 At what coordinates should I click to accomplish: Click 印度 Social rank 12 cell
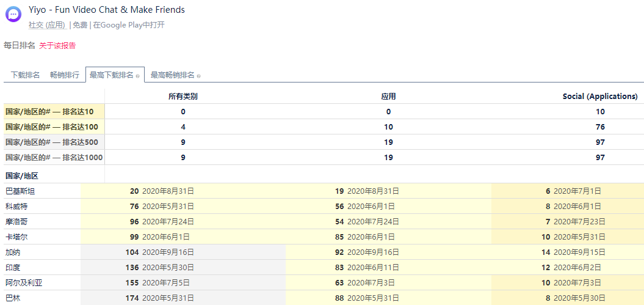tap(568, 268)
